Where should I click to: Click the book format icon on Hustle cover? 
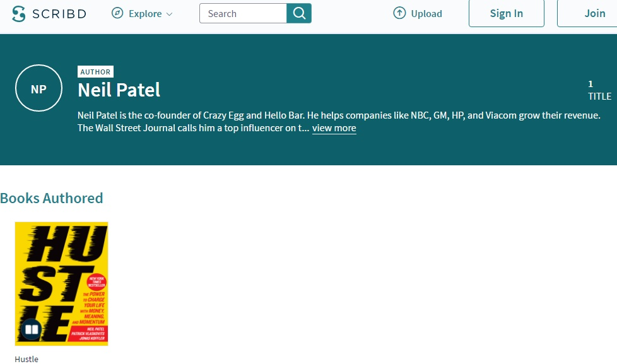click(32, 329)
